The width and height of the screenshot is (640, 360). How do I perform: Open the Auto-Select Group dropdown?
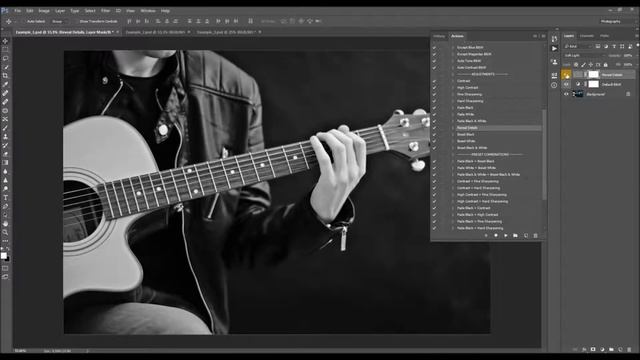click(x=59, y=21)
